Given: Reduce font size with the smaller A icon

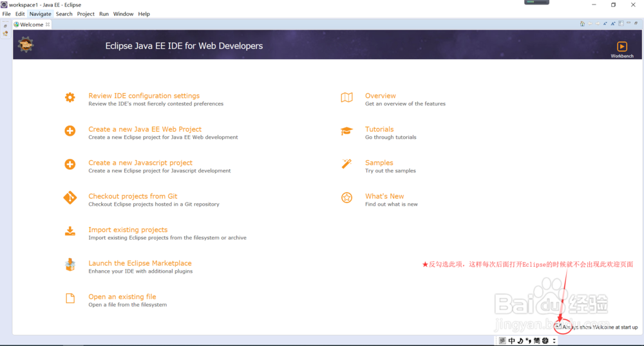Looking at the screenshot, I should (x=605, y=23).
